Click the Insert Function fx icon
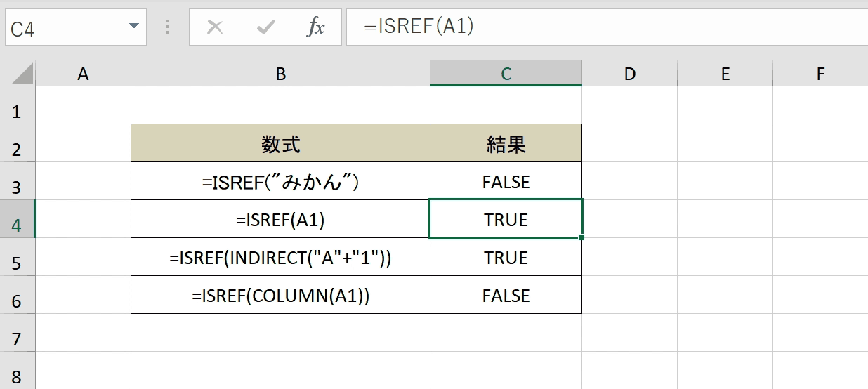Screen dimensions: 868x389 pos(316,27)
